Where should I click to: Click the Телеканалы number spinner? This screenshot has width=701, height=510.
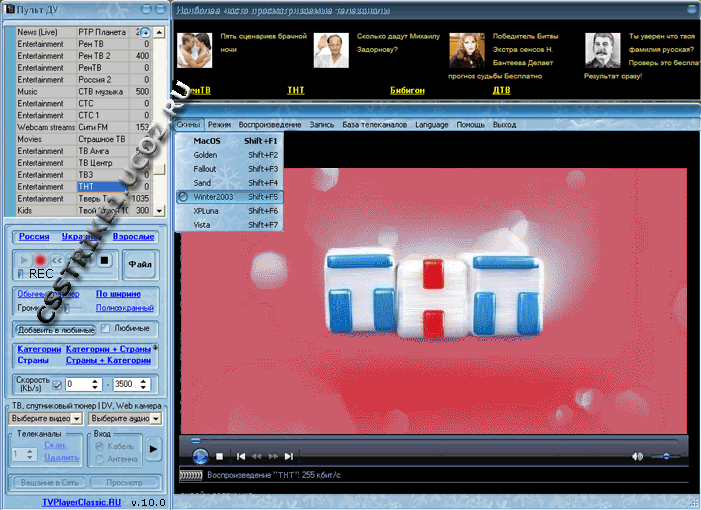coord(30,454)
